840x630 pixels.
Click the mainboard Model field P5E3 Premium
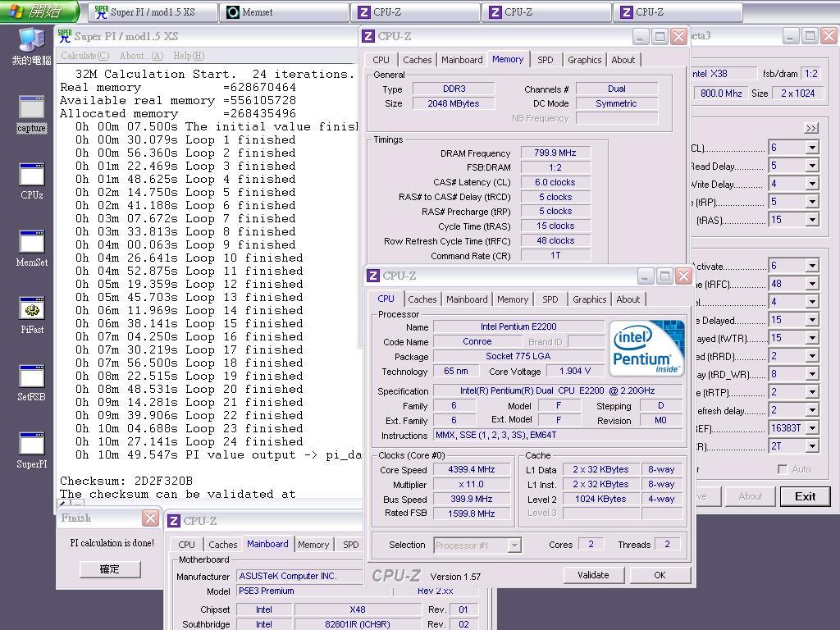point(313,591)
